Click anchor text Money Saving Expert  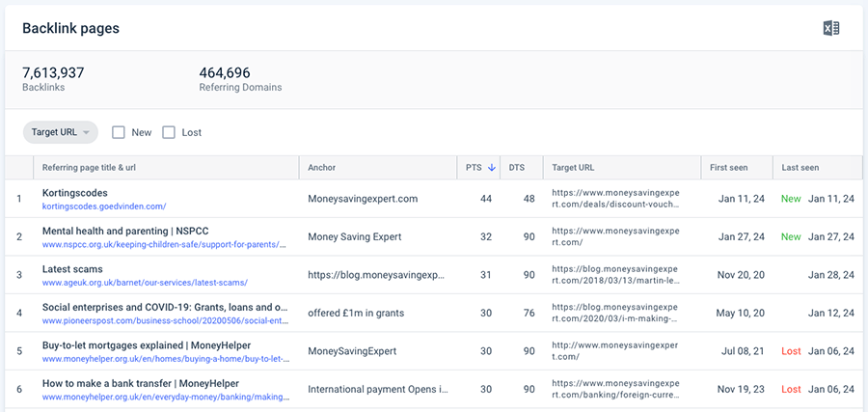point(355,236)
